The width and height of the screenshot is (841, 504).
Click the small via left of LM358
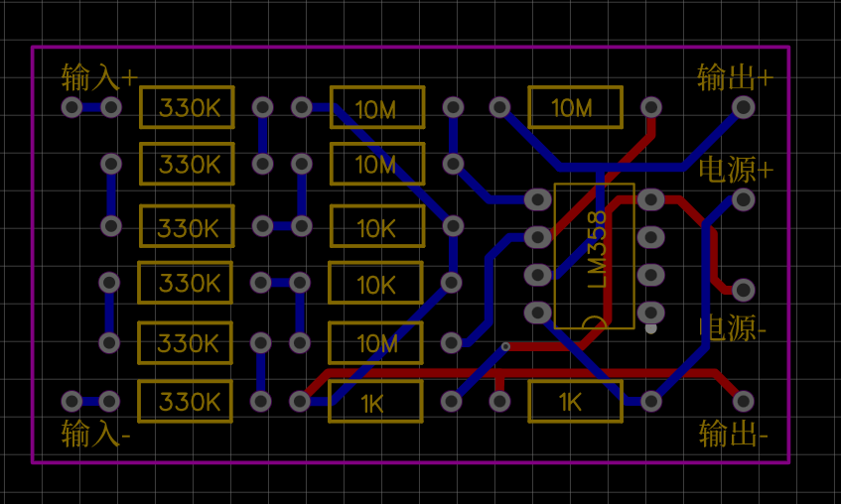pos(505,347)
